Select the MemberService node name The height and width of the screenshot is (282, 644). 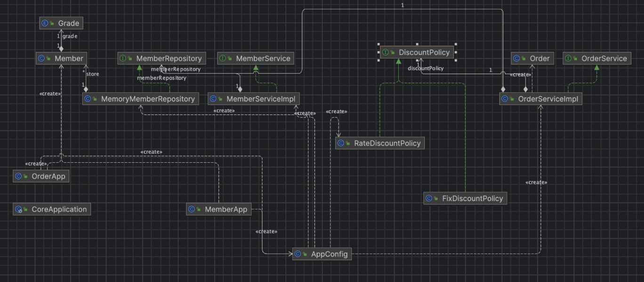coord(263,58)
